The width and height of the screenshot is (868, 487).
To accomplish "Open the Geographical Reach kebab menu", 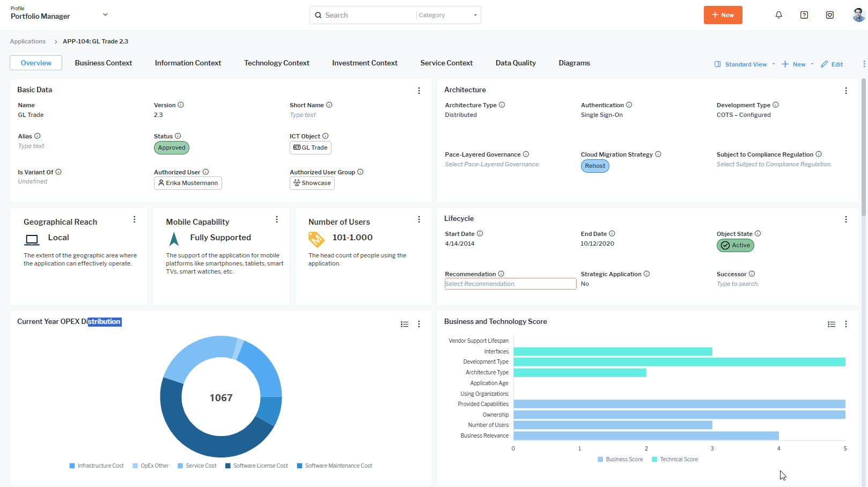I will [135, 219].
